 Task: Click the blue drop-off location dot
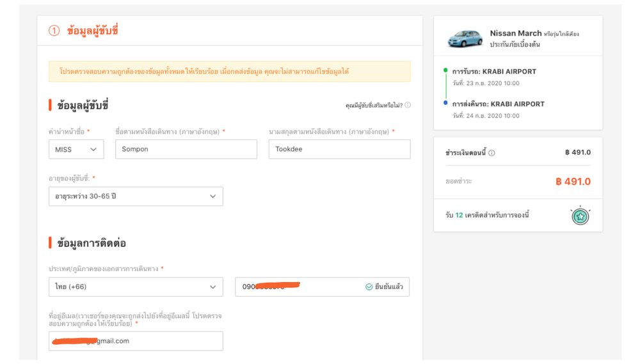click(445, 102)
